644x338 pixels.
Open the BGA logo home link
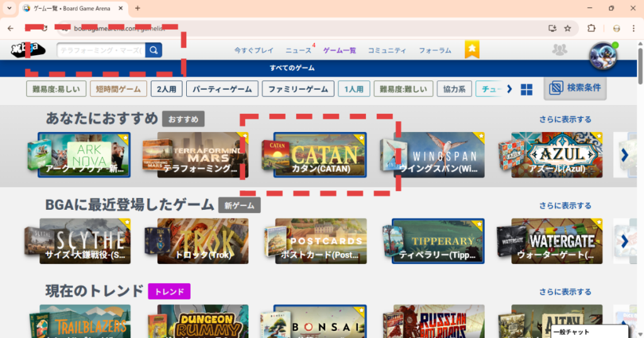(x=28, y=50)
